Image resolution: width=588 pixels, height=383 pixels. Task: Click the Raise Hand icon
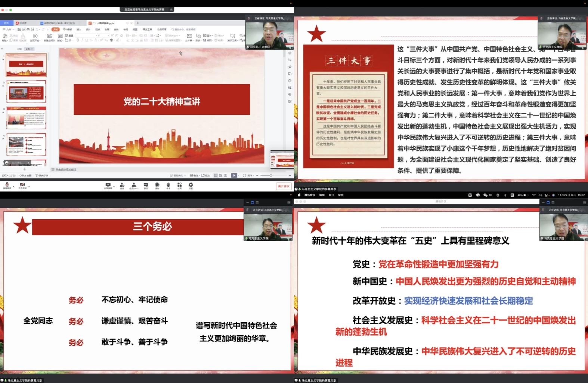click(168, 185)
